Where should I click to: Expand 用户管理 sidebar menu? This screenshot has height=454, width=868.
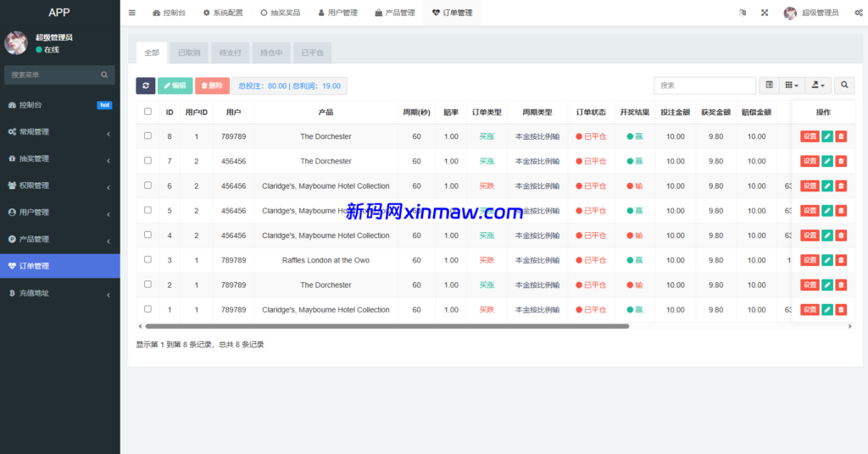click(60, 213)
